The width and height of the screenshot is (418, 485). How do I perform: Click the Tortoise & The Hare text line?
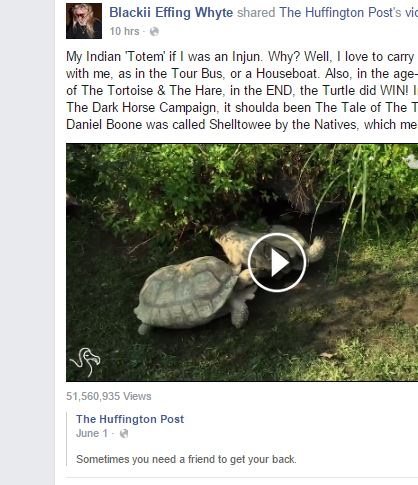click(242, 91)
